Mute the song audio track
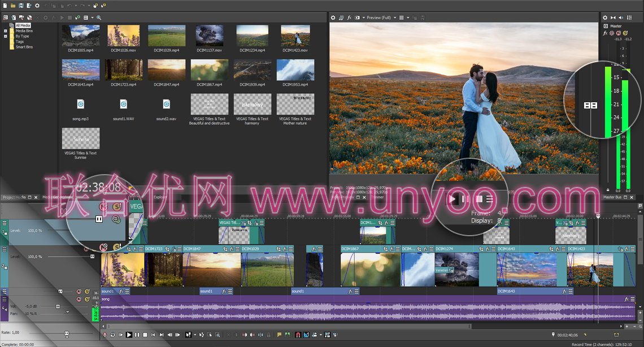 click(79, 299)
